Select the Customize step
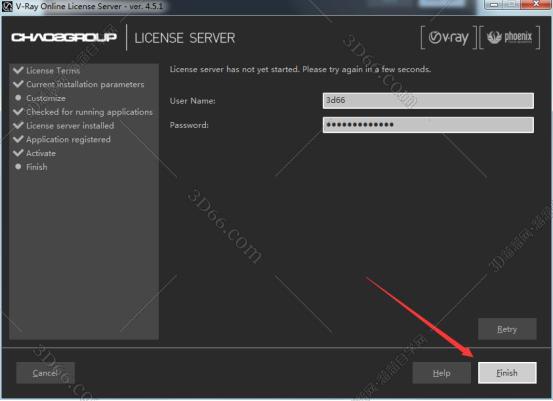This screenshot has height=401, width=553. pos(46,98)
